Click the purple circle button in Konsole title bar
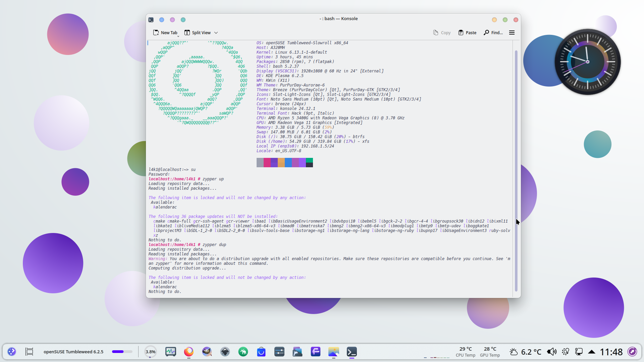 (x=172, y=20)
